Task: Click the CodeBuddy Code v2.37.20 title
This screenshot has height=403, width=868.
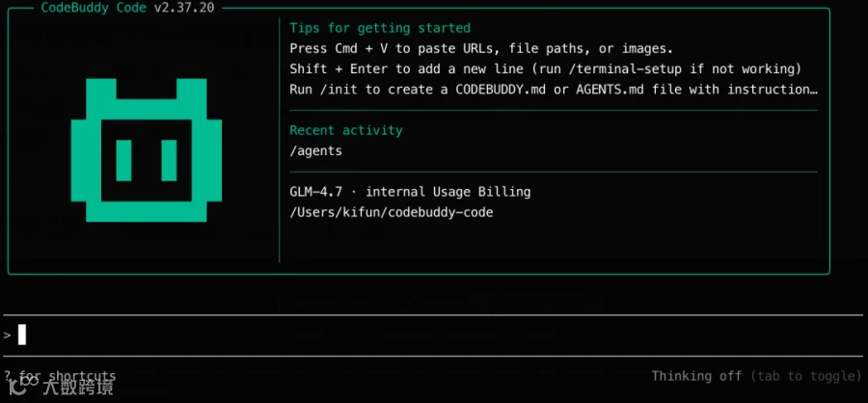Action: [127, 8]
